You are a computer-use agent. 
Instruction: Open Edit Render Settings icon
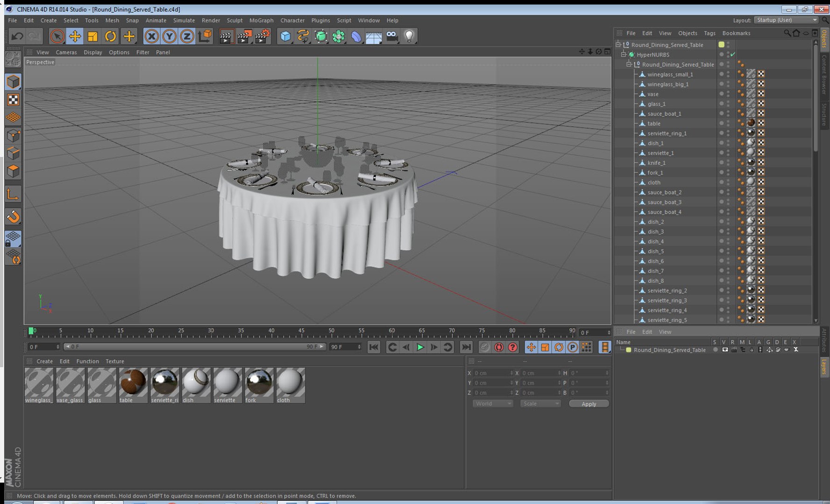pos(263,36)
